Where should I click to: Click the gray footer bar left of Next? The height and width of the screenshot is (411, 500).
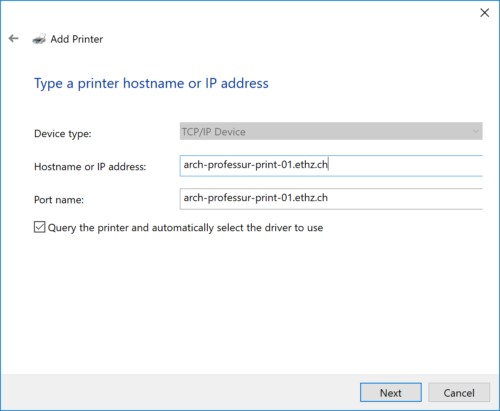tap(180, 392)
